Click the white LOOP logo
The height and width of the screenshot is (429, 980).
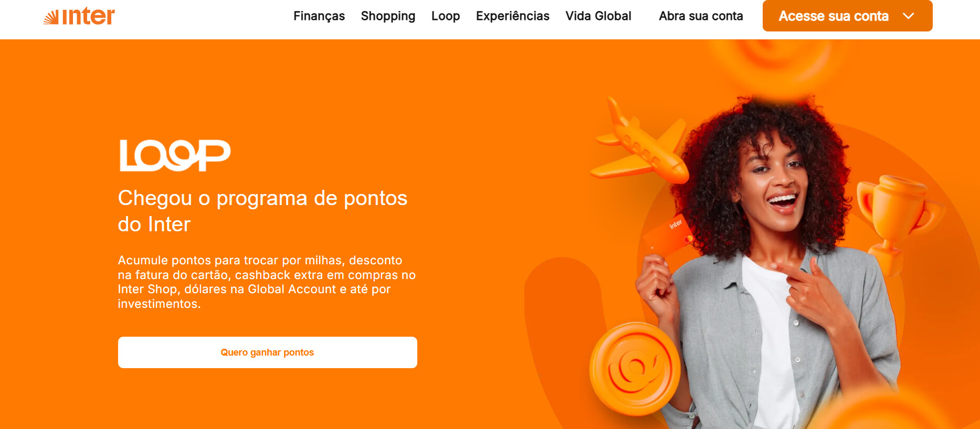coord(175,155)
